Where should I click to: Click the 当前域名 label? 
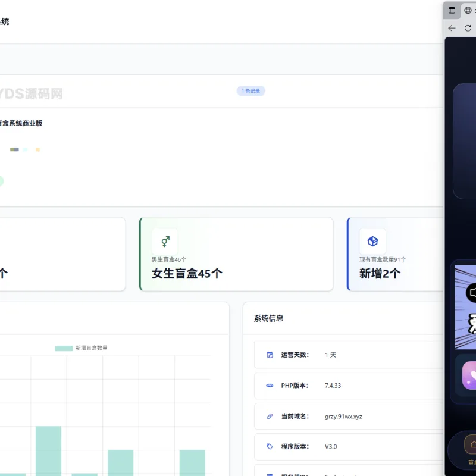pyautogui.click(x=295, y=416)
